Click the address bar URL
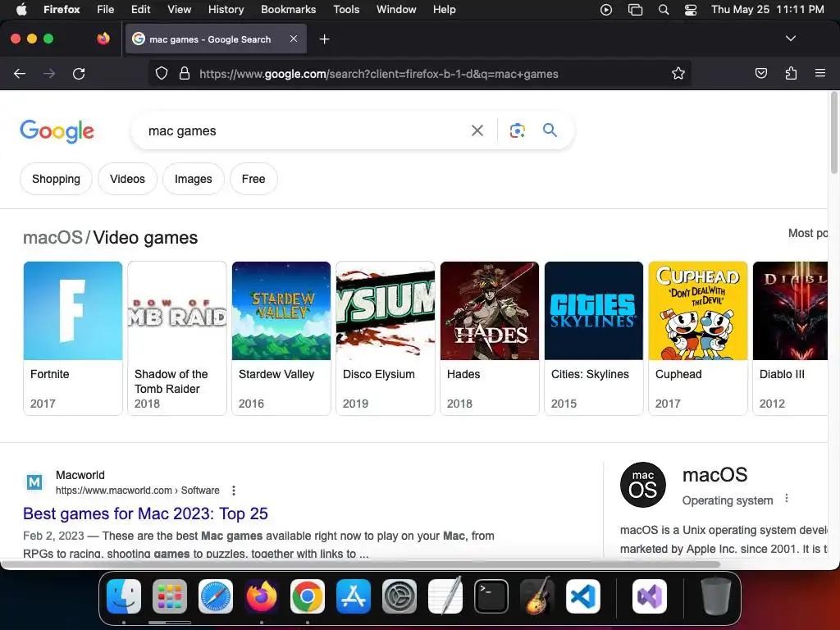Viewport: 840px width, 630px height. tap(379, 74)
